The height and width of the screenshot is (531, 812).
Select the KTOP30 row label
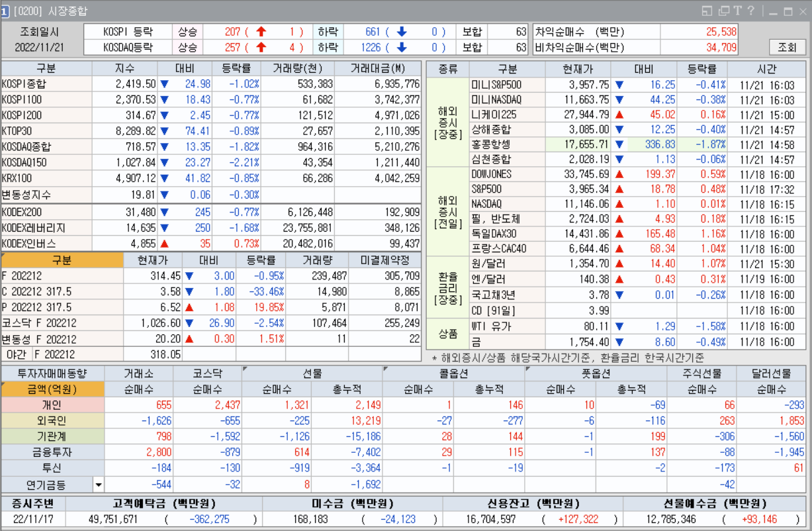[x=46, y=131]
